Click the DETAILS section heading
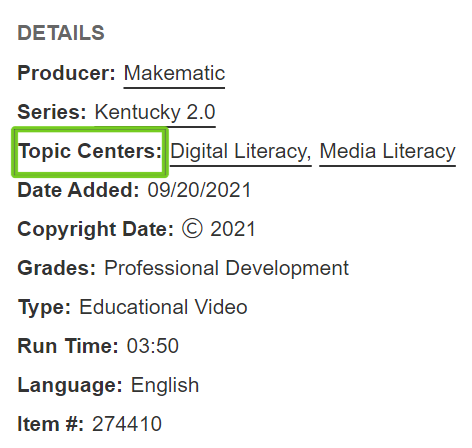 coord(61,33)
